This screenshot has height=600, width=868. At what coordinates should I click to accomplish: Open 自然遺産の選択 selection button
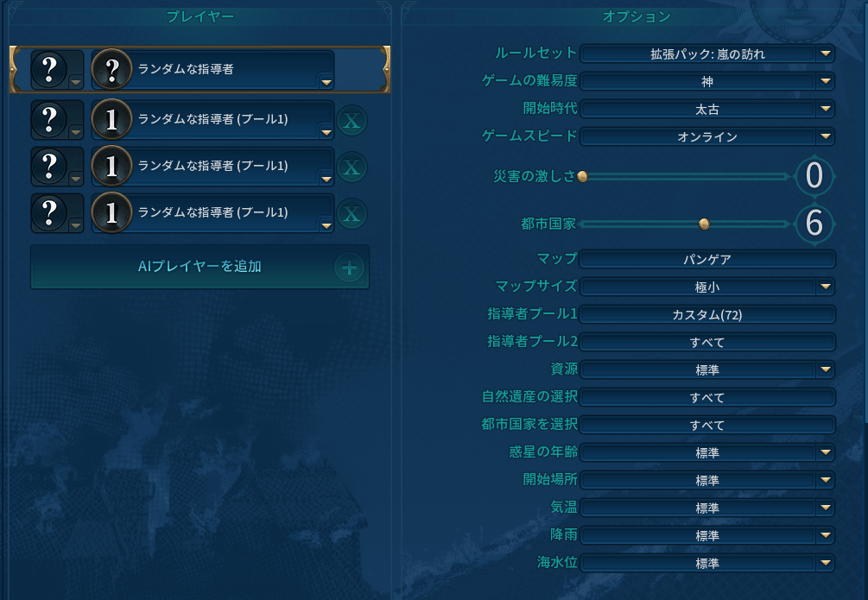(706, 397)
